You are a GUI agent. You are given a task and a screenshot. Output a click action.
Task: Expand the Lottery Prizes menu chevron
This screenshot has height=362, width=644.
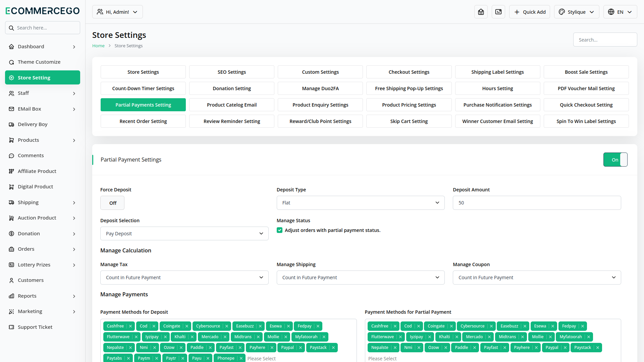coord(74,265)
